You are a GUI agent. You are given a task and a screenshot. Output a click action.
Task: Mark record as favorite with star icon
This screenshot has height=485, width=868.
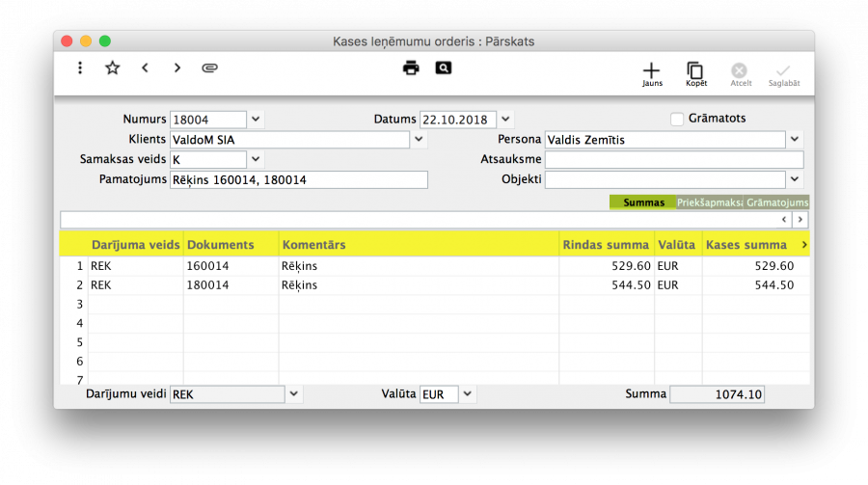click(113, 67)
